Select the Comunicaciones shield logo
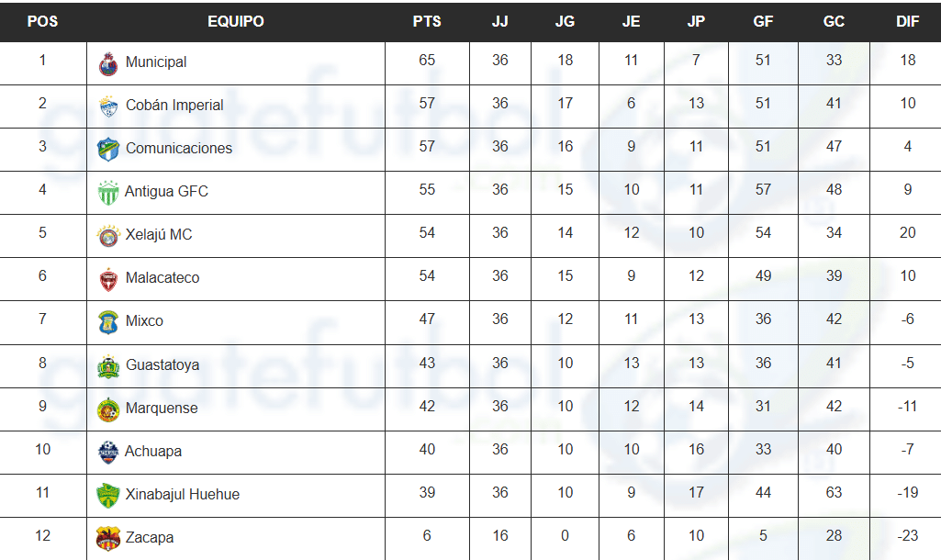The width and height of the screenshot is (941, 560). (108, 150)
